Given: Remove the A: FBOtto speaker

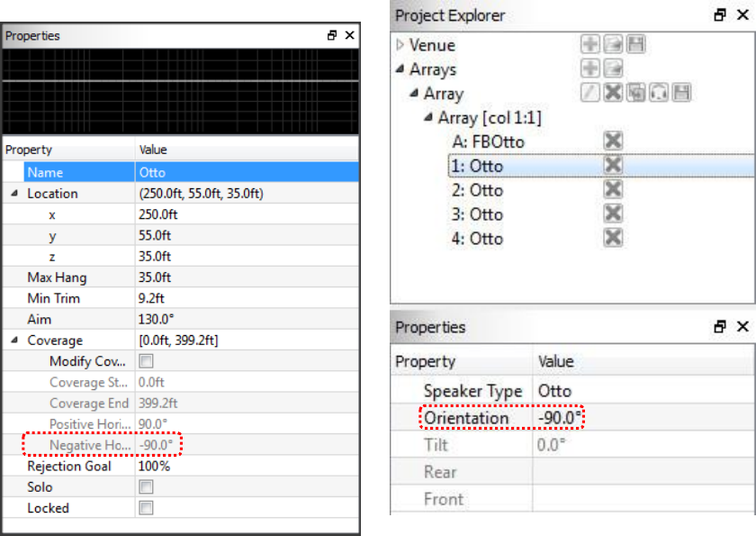Looking at the screenshot, I should tap(613, 141).
